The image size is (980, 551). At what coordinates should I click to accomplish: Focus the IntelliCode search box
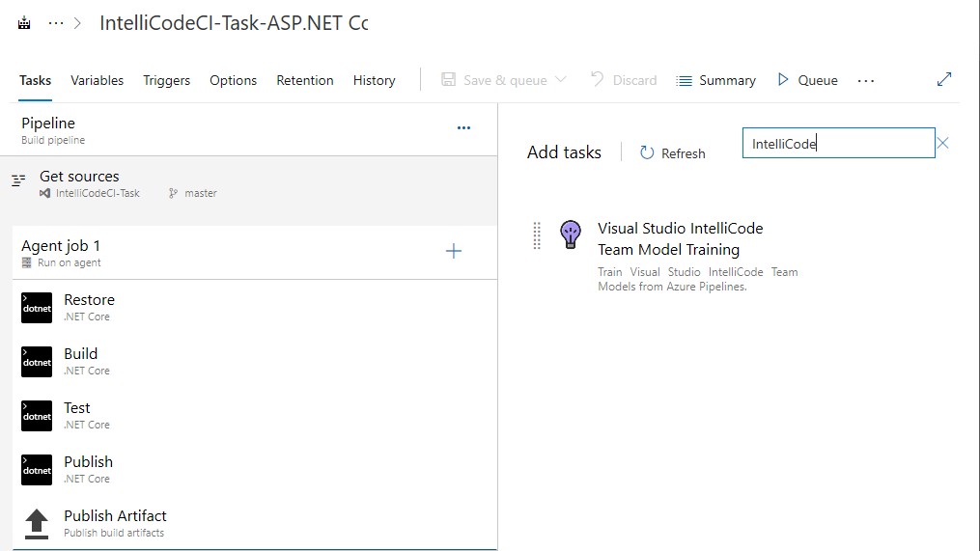838,143
